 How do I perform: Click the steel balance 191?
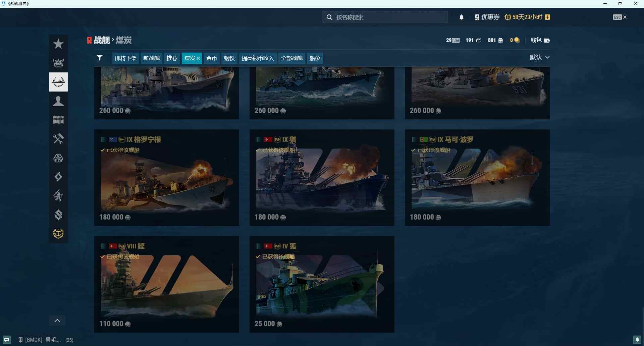473,40
